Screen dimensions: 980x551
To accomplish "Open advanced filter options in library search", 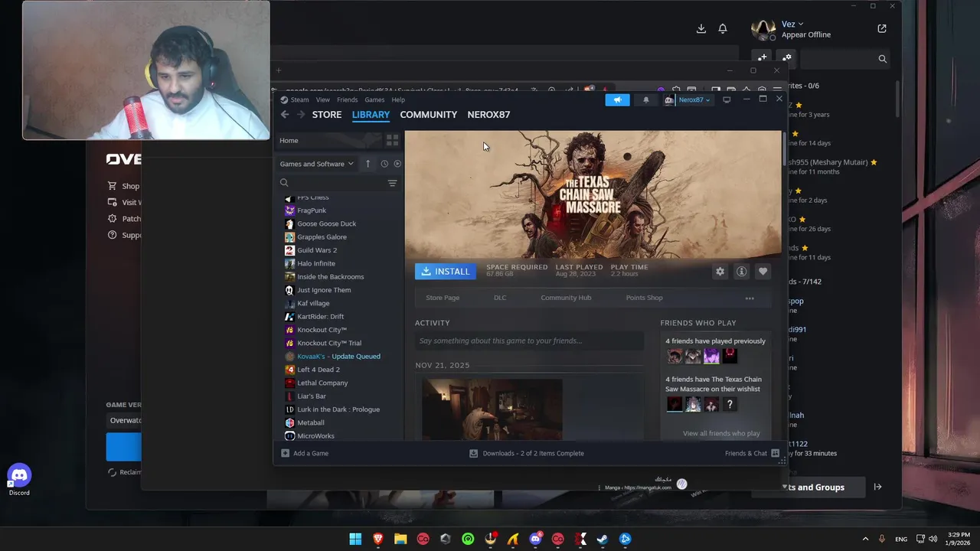I will tap(392, 183).
